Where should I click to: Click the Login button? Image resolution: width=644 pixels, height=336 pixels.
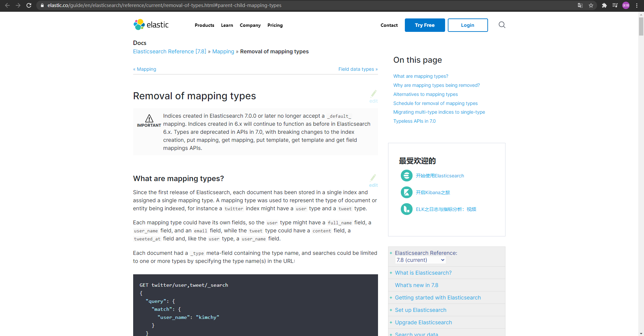(x=468, y=25)
